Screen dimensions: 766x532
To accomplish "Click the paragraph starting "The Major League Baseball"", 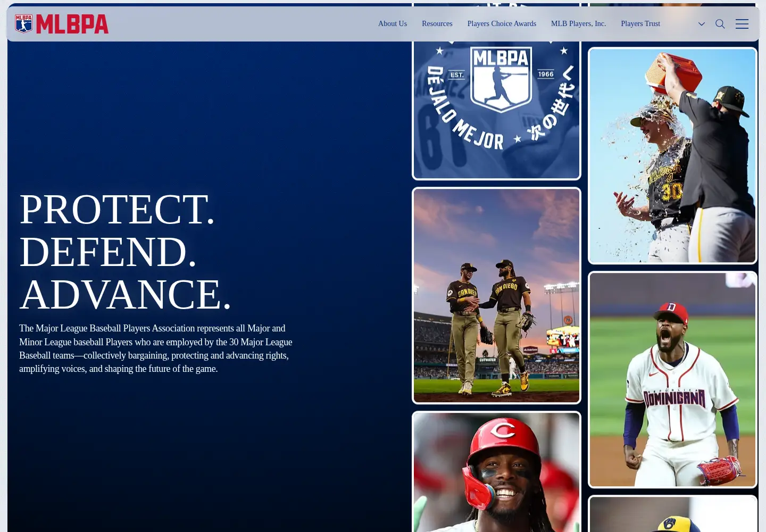I will point(156,348).
